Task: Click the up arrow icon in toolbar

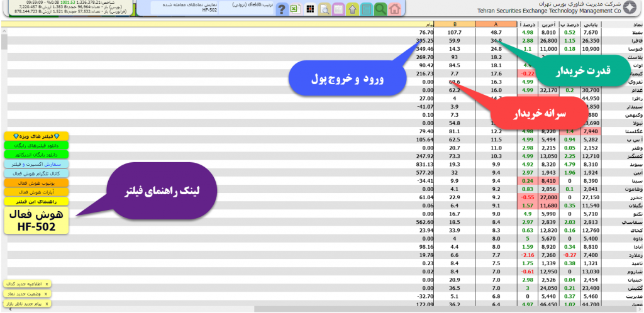Action: [x=353, y=9]
